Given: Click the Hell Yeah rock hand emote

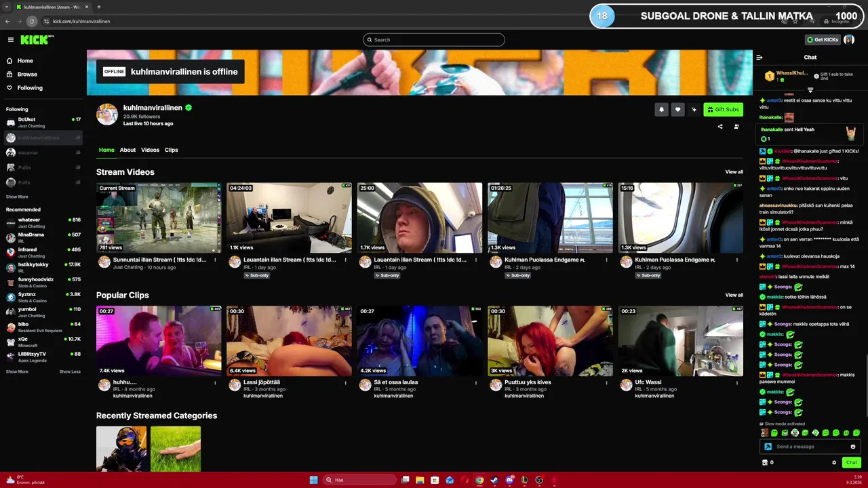Looking at the screenshot, I should click(x=850, y=133).
